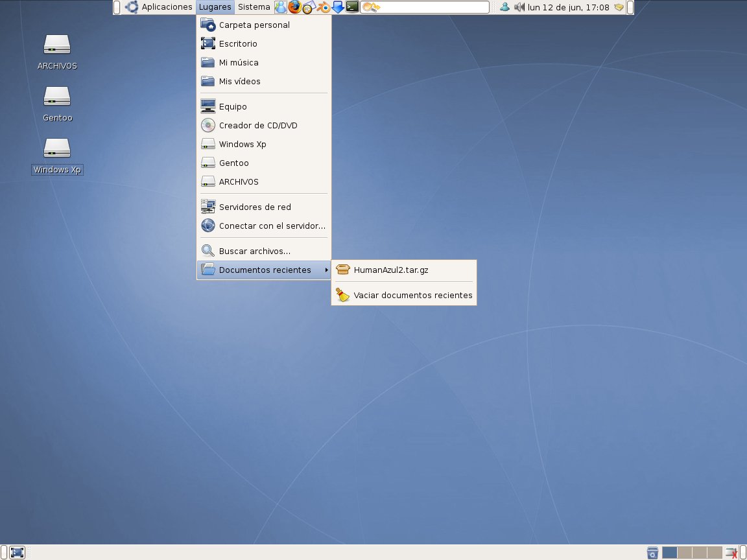Screen dimensions: 747x560
Task: Switch to the second workspace
Action: pos(685,552)
